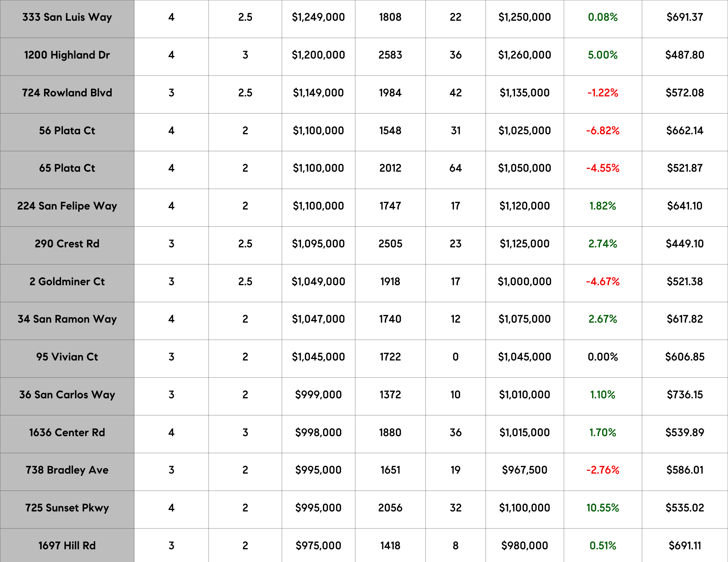
Task: Select the 64 days on market cell
Action: (x=455, y=168)
